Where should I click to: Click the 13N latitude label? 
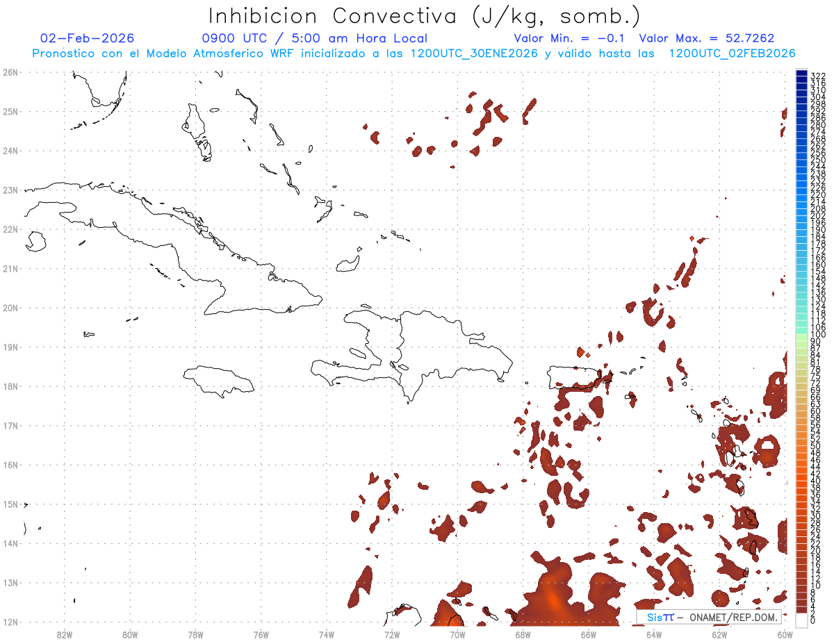click(11, 582)
